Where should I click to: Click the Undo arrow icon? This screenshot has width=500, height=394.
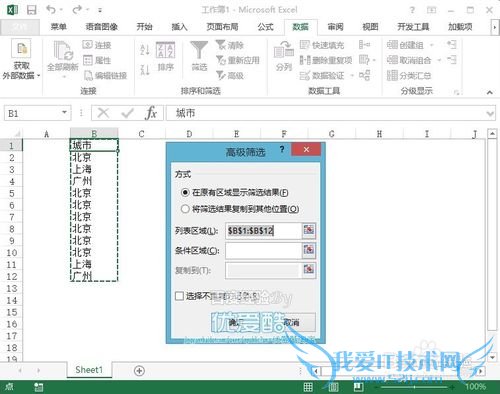[x=51, y=10]
